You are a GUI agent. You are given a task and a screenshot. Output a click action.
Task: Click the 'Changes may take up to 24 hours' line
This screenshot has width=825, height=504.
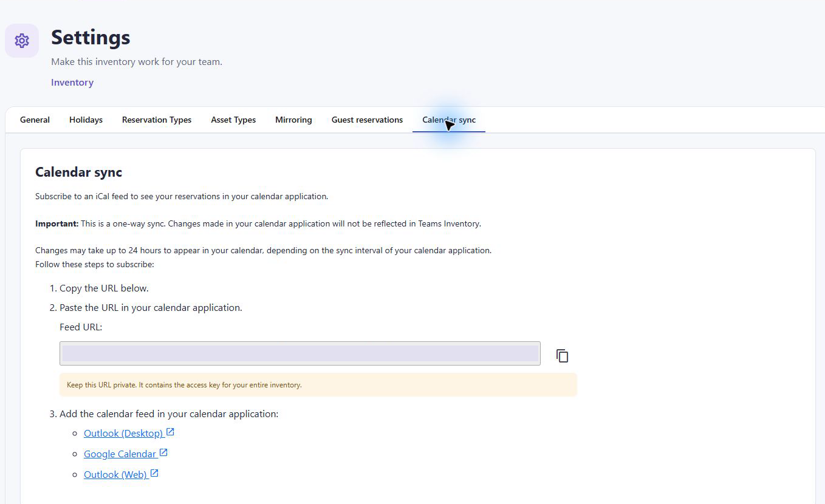click(263, 250)
